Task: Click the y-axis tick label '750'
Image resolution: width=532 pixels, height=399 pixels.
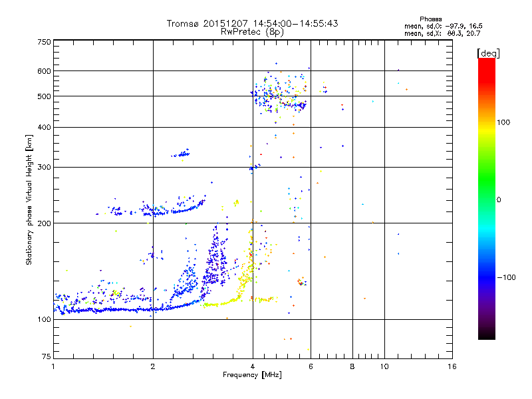Action: pyautogui.click(x=44, y=42)
